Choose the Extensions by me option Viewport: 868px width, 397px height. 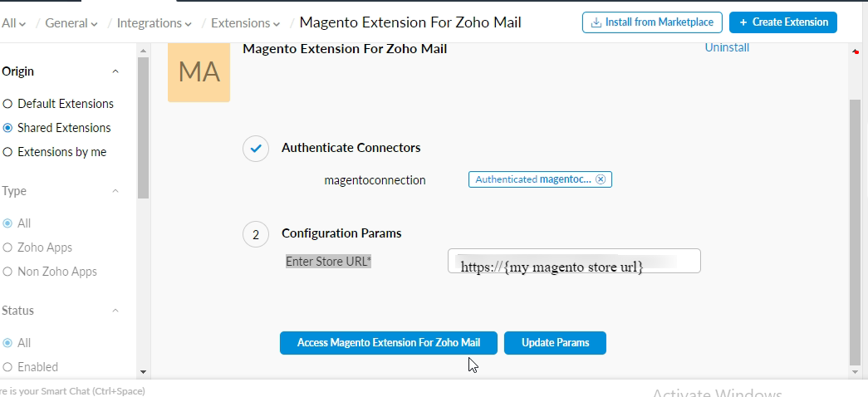[8, 152]
